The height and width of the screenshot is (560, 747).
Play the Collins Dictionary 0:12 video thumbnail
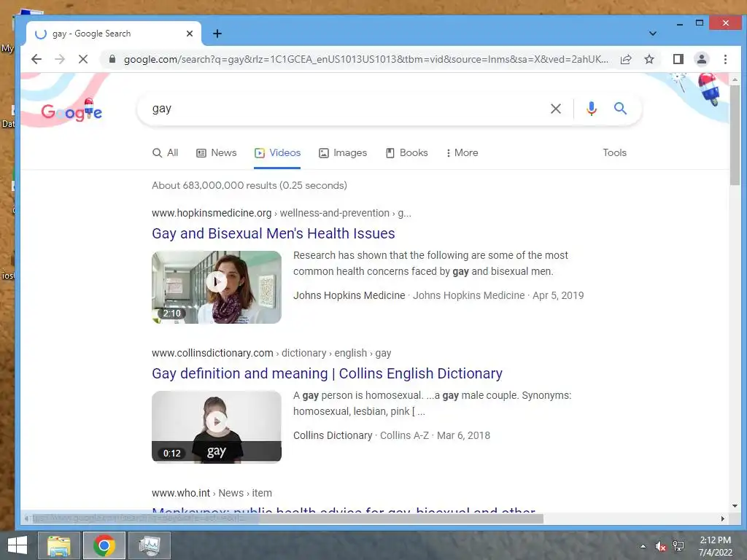coord(216,427)
